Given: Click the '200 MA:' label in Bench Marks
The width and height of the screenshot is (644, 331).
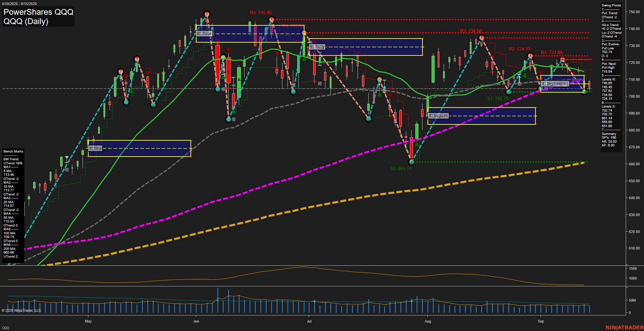Looking at the screenshot, I should point(10,249).
